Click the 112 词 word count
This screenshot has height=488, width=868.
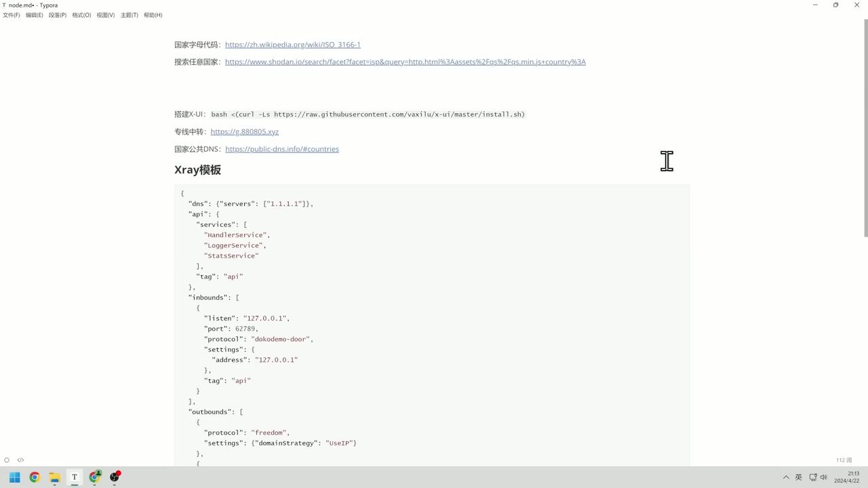pyautogui.click(x=844, y=460)
